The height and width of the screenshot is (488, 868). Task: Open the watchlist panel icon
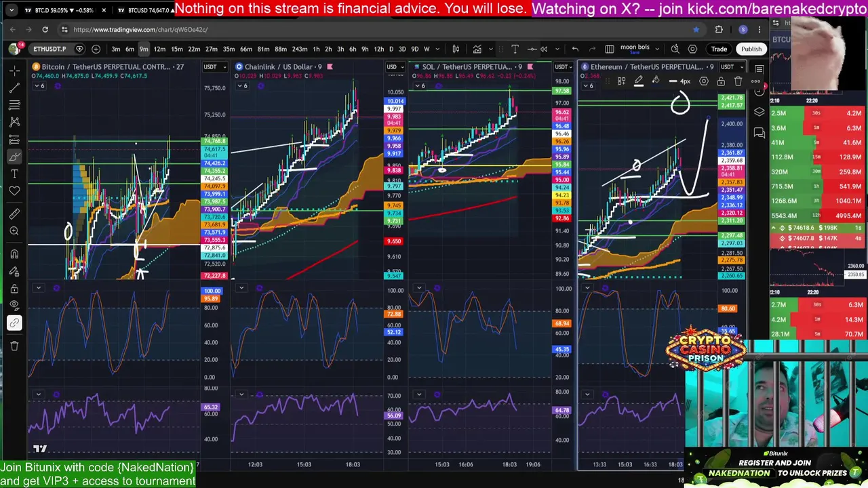[x=759, y=70]
